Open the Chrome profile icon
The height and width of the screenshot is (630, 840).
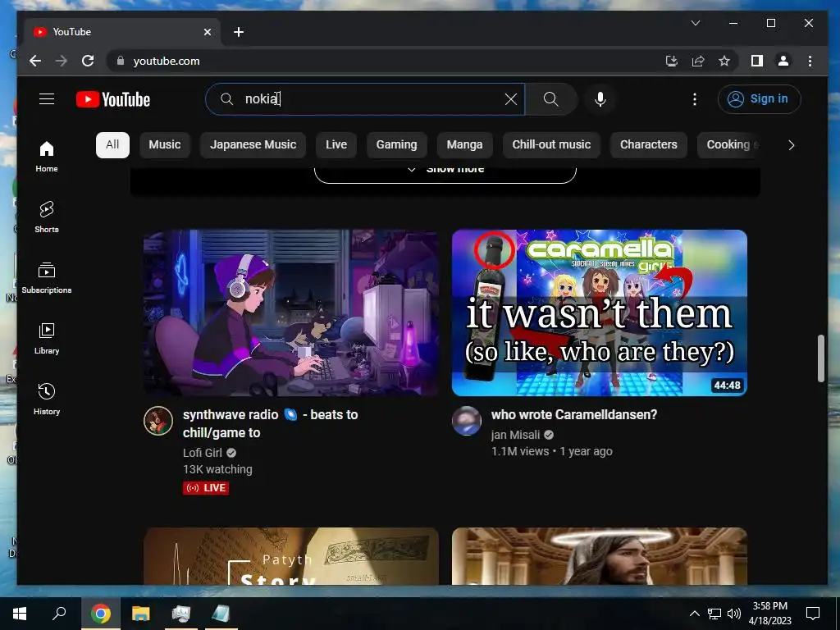point(783,61)
